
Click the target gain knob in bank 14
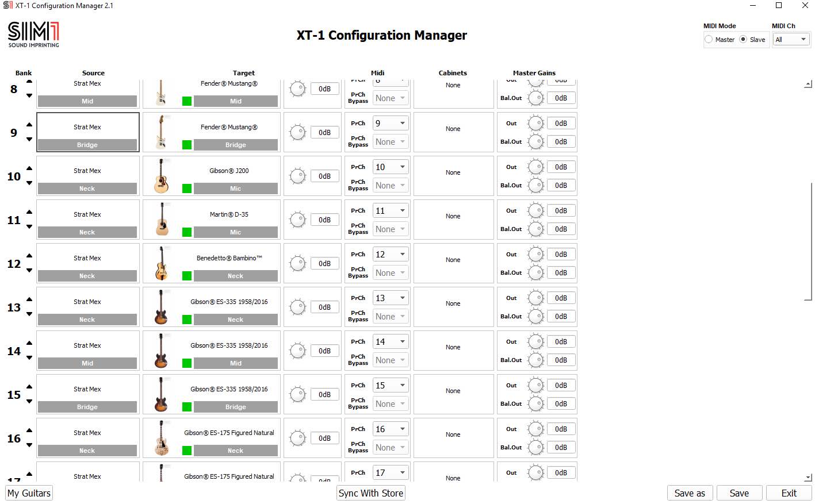tap(298, 351)
